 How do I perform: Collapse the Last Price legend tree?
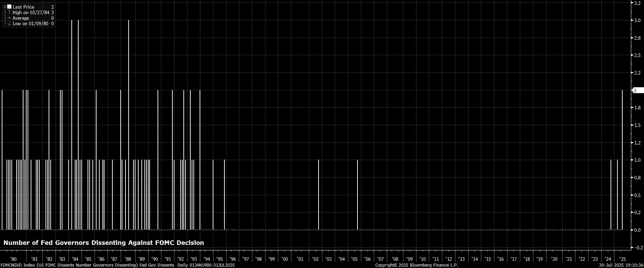(x=5, y=7)
